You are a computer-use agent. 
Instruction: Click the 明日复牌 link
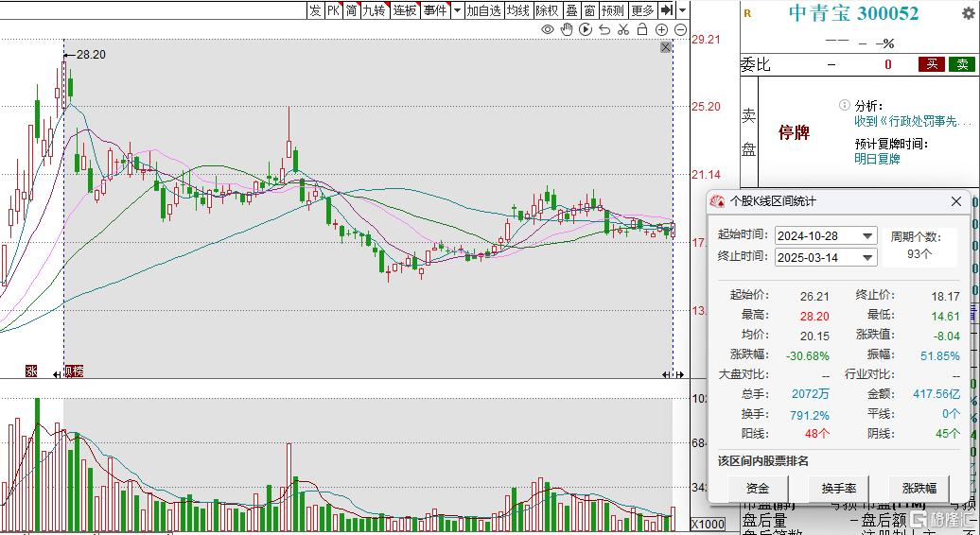[x=878, y=159]
